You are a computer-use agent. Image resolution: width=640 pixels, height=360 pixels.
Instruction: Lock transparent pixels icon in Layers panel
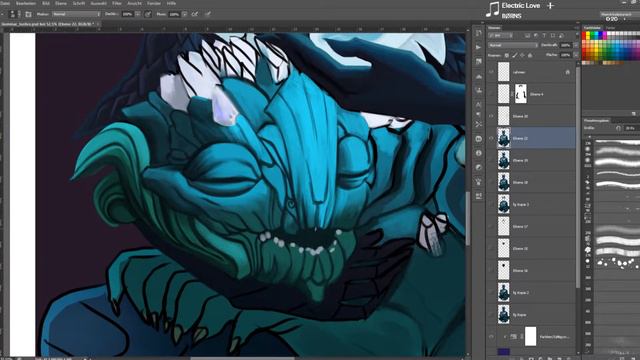(507, 55)
